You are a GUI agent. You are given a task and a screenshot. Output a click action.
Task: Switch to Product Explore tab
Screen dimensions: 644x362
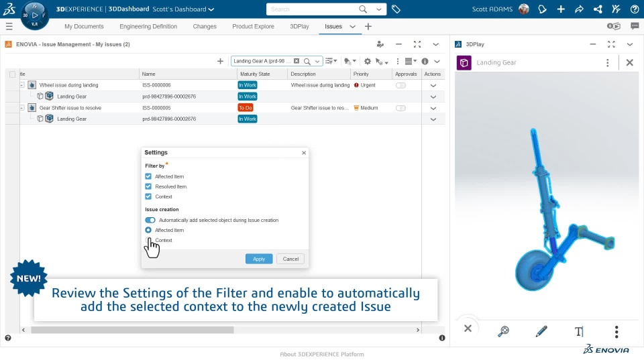point(253,26)
